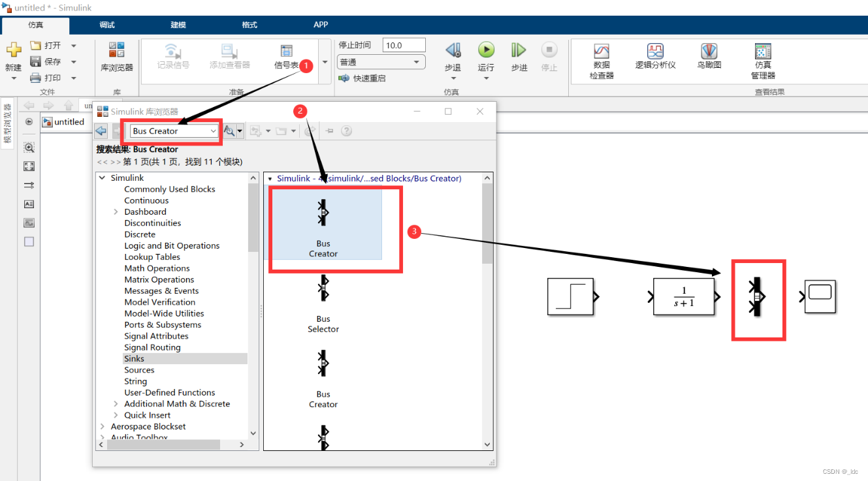
Task: Click the 打印 (Print) printer icon
Action: tap(36, 78)
